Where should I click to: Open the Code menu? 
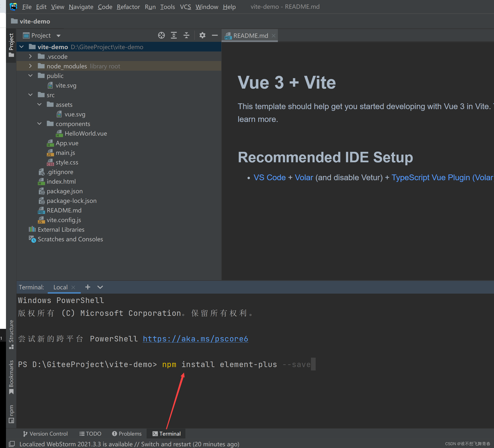(x=105, y=7)
